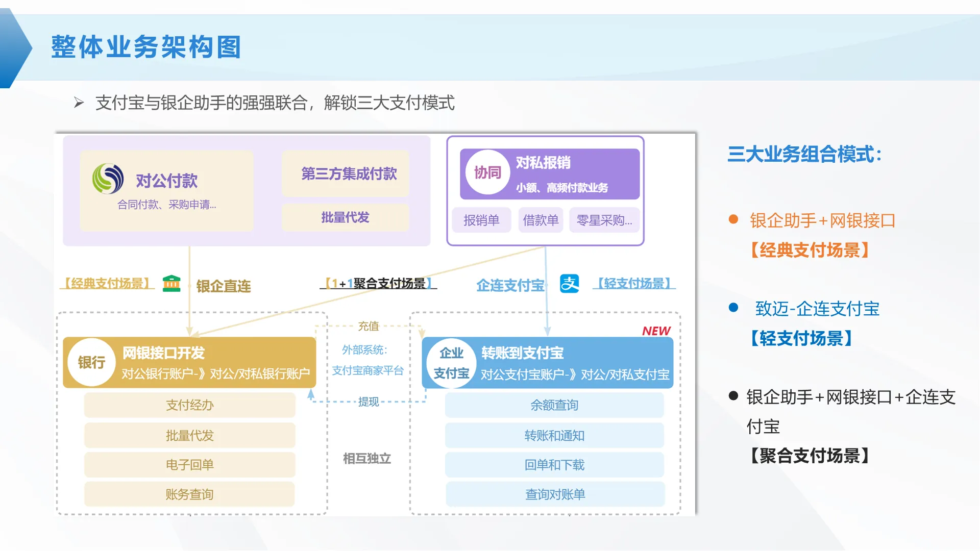Click the 电子回单 row

(190, 465)
